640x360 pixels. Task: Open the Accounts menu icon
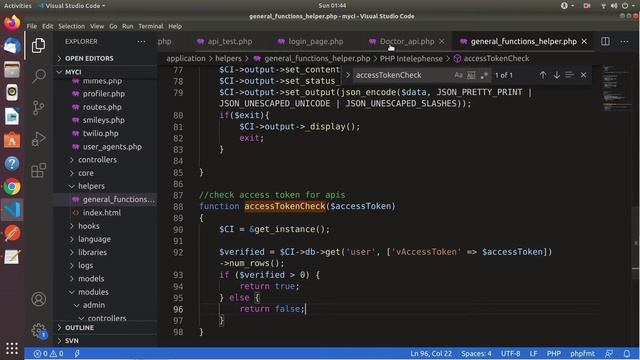coord(38,299)
